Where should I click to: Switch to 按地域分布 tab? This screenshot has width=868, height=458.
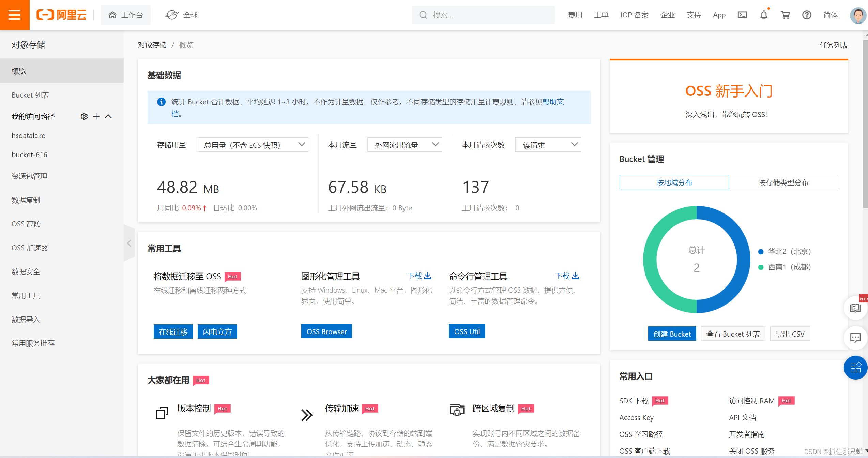[x=674, y=182]
